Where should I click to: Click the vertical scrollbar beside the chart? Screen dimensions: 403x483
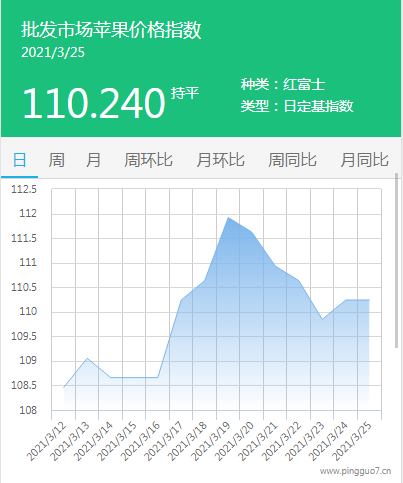click(x=396, y=260)
